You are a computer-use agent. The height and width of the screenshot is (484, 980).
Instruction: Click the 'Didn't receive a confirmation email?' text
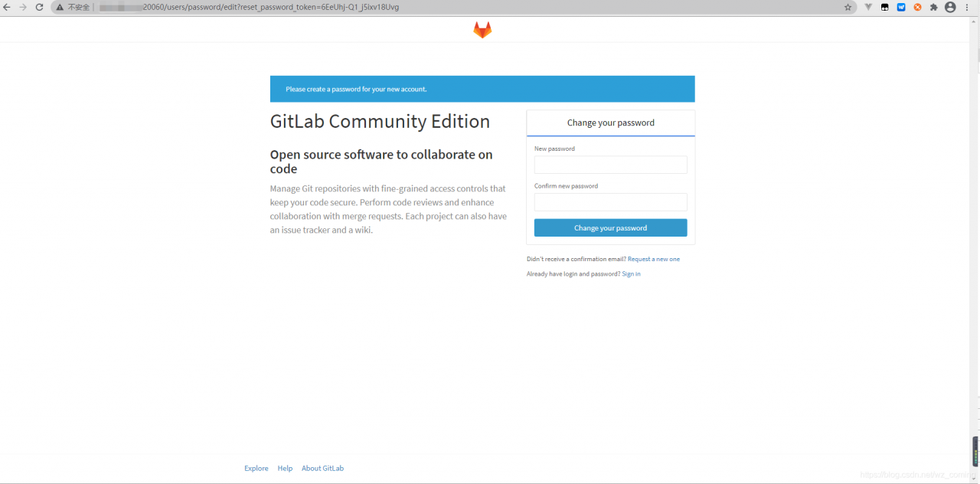pyautogui.click(x=577, y=259)
